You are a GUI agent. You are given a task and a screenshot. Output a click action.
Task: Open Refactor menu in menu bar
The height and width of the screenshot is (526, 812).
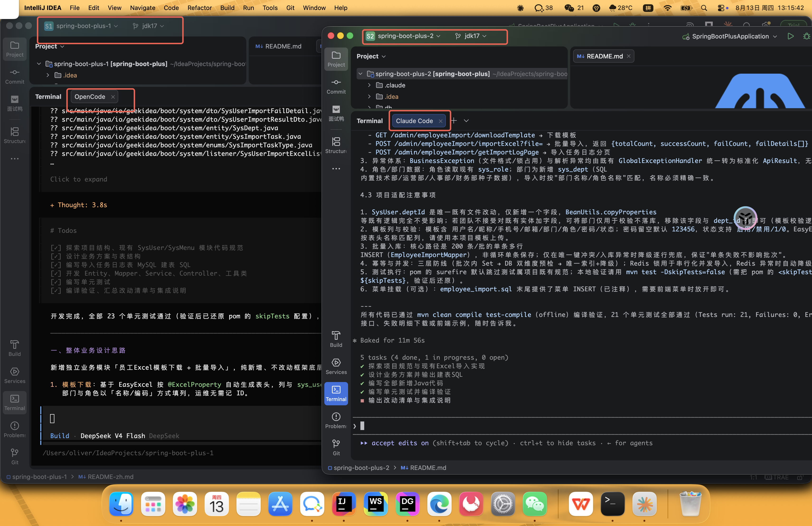coord(200,8)
